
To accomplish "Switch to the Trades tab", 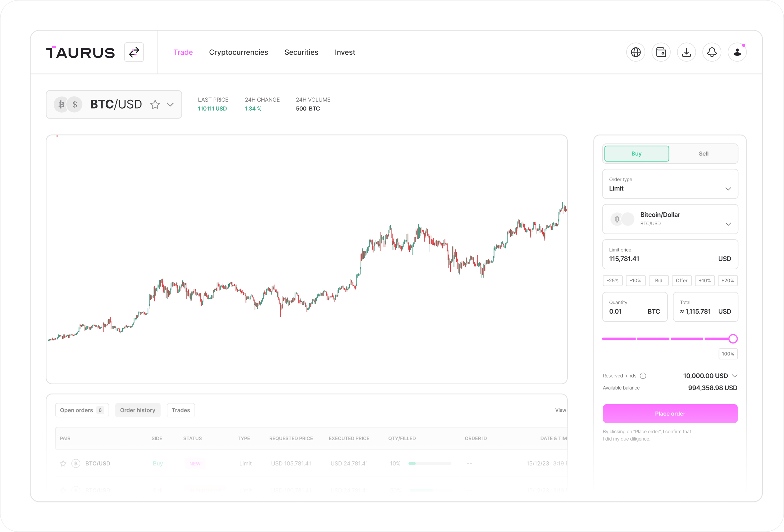I will click(x=181, y=410).
